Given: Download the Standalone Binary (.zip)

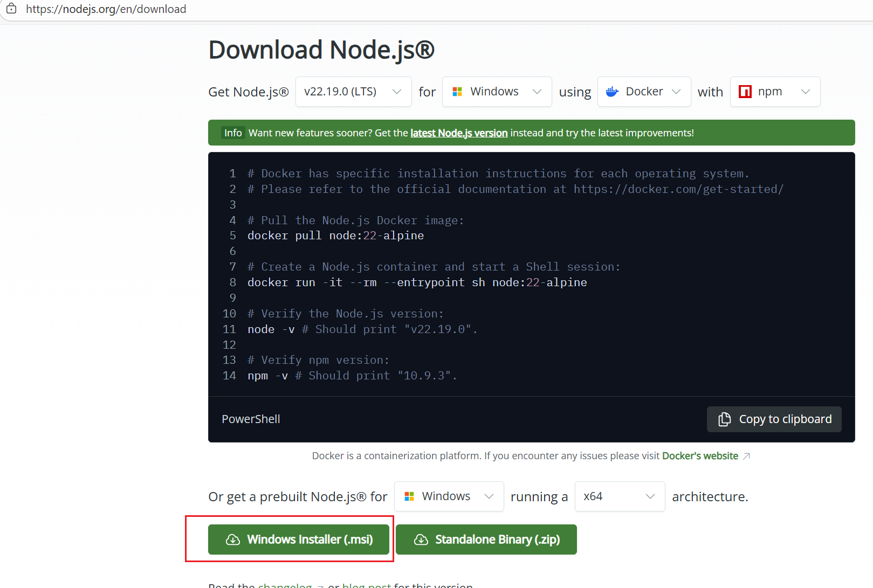Looking at the screenshot, I should 486,539.
